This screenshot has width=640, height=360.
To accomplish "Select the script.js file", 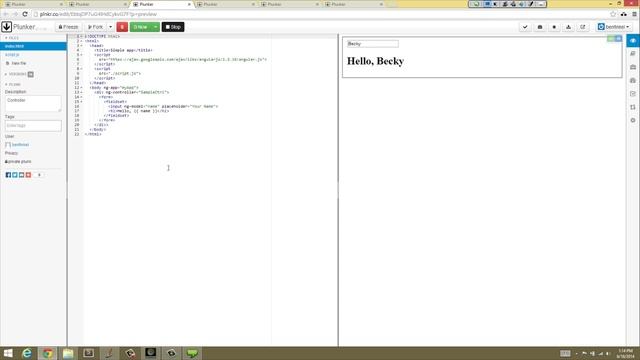I will [12, 55].
